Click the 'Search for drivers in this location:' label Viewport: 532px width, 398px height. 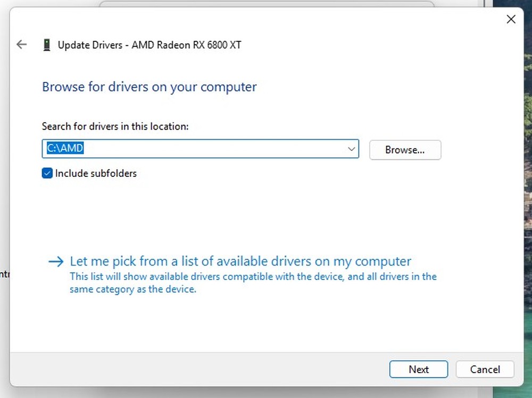(x=115, y=126)
